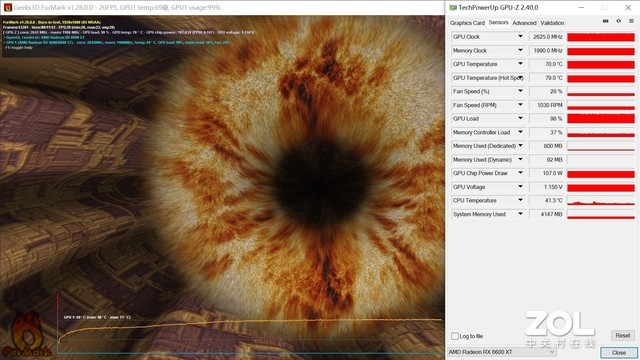Click the Close button in GPU-Z
This screenshot has height=360, width=640.
pyautogui.click(x=618, y=352)
